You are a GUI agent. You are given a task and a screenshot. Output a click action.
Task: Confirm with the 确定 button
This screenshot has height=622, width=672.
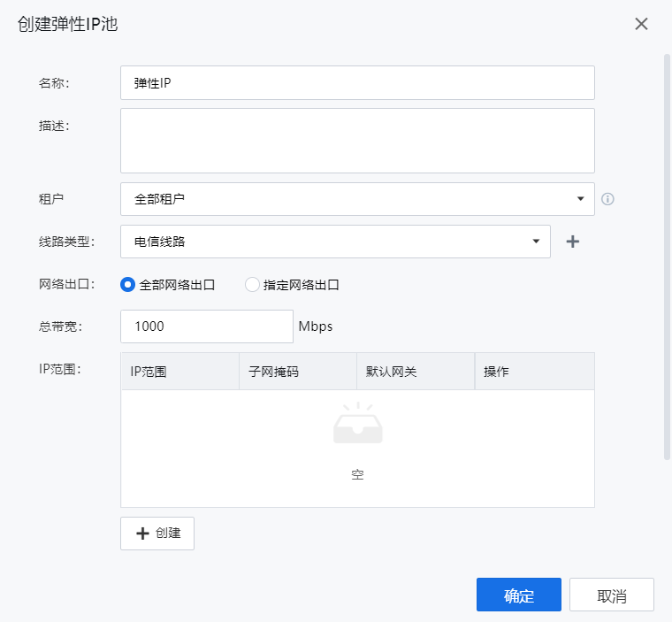[x=518, y=595]
